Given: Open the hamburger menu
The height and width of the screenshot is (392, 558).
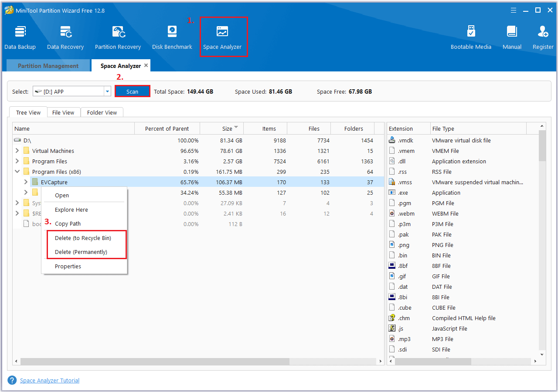Looking at the screenshot, I should 513,10.
